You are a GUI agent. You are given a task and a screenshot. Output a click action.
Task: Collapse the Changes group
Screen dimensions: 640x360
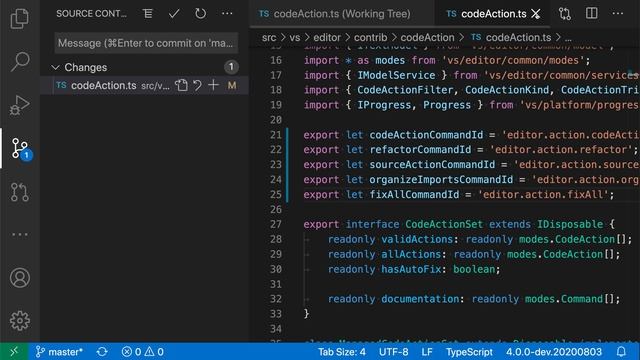point(56,67)
